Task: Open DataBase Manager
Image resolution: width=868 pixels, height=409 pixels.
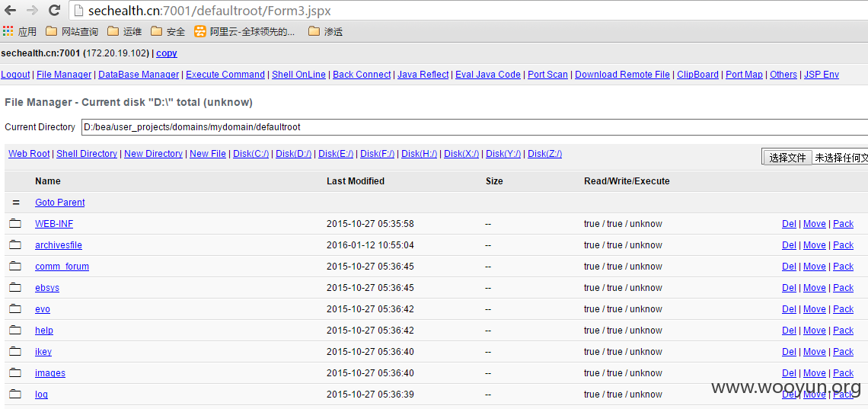Action: click(139, 74)
